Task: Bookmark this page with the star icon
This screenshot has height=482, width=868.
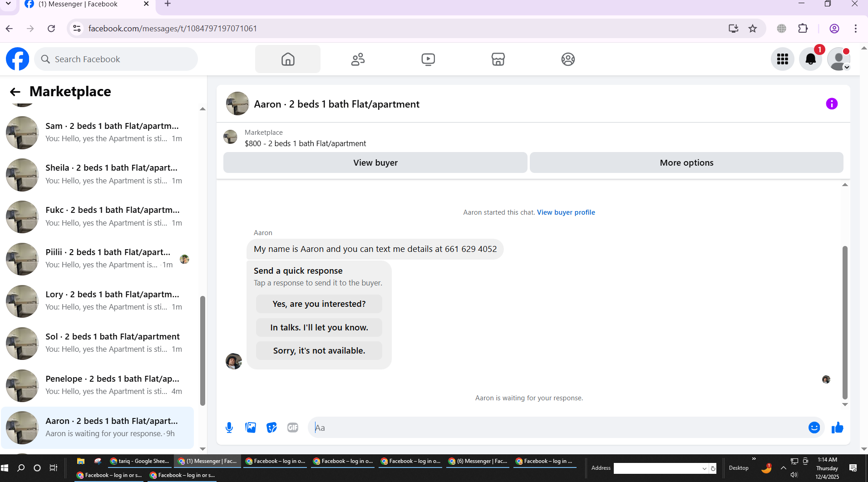Action: [753, 29]
